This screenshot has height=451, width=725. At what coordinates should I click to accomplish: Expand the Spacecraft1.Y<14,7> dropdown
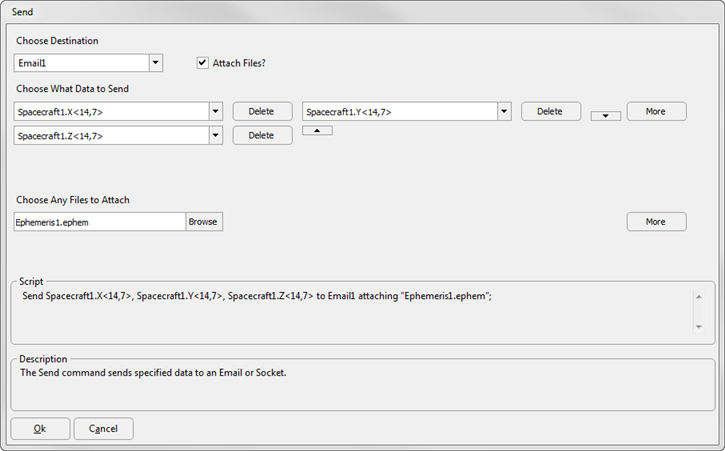point(504,111)
